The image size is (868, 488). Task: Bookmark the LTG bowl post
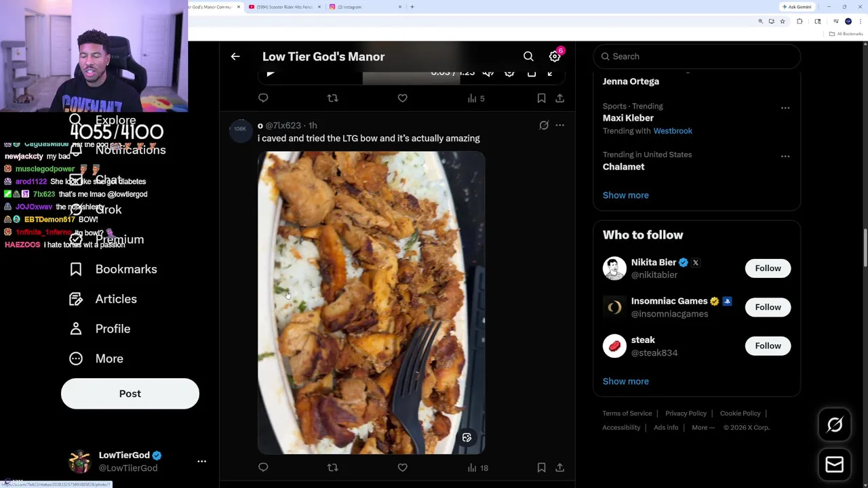click(x=541, y=468)
